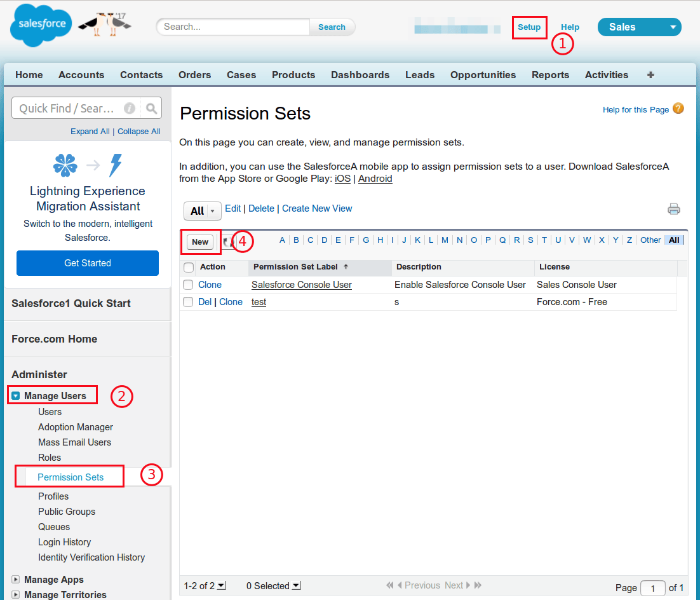Check the checkbox beside the test permission set
This screenshot has height=600, width=700.
187,301
